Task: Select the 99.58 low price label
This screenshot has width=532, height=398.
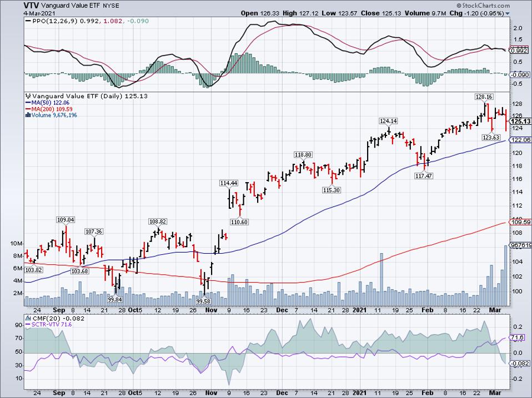Action: pos(205,301)
